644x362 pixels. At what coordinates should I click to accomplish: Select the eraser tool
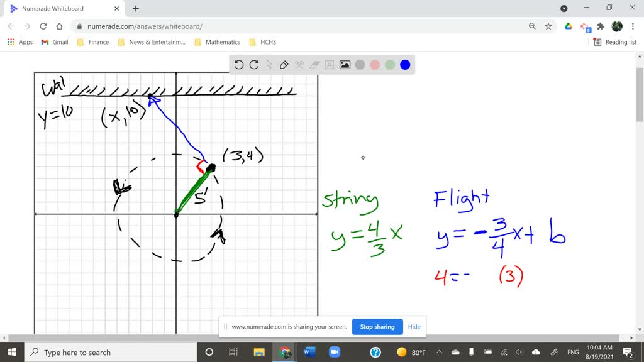314,65
